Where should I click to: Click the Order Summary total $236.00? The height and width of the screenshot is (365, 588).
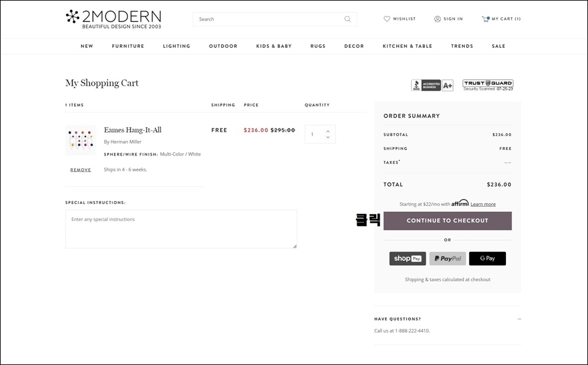[x=499, y=184]
